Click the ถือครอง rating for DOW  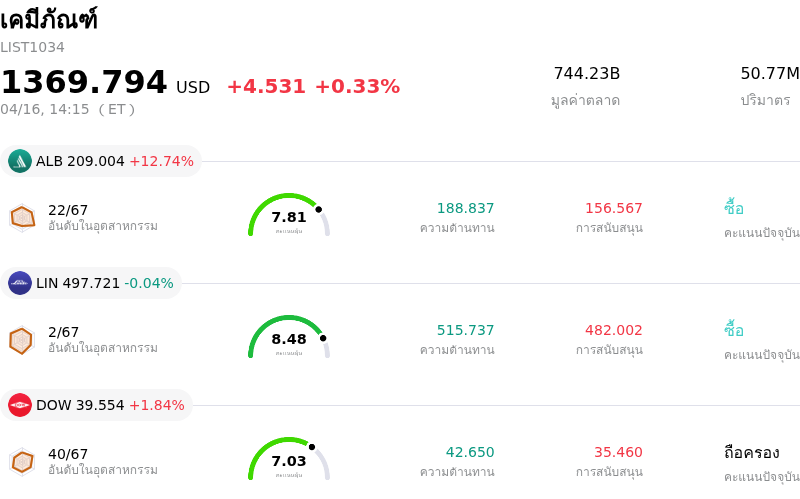point(751,452)
